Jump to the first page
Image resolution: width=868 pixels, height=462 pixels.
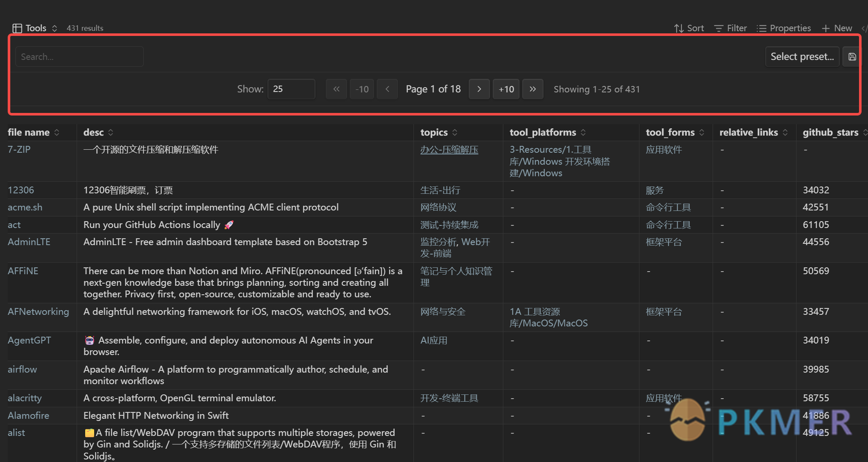click(x=336, y=89)
